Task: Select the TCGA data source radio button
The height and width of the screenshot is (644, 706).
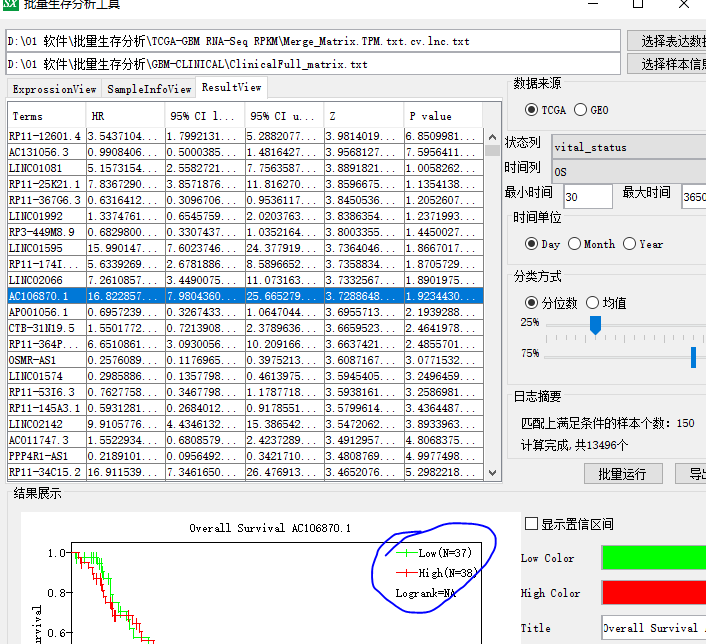Action: tap(532, 110)
